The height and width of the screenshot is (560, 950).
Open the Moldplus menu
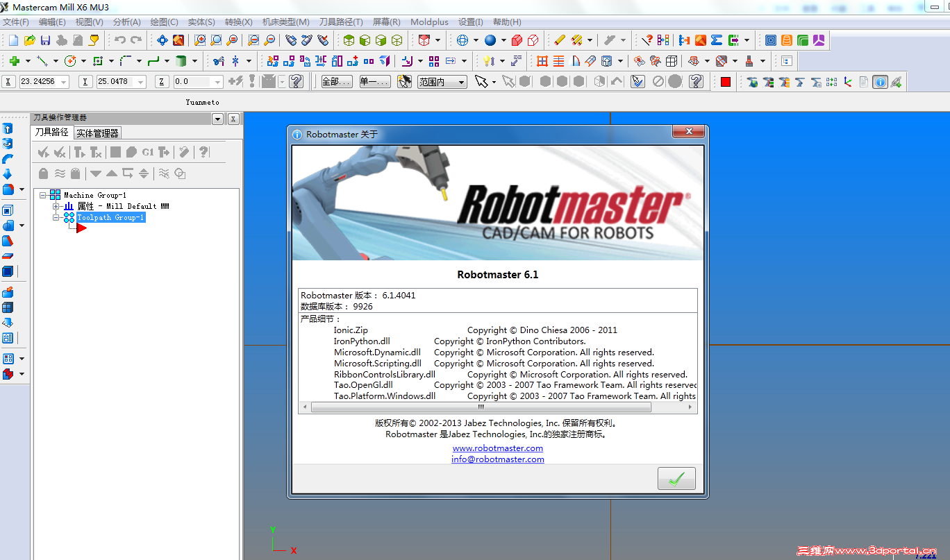pos(429,22)
